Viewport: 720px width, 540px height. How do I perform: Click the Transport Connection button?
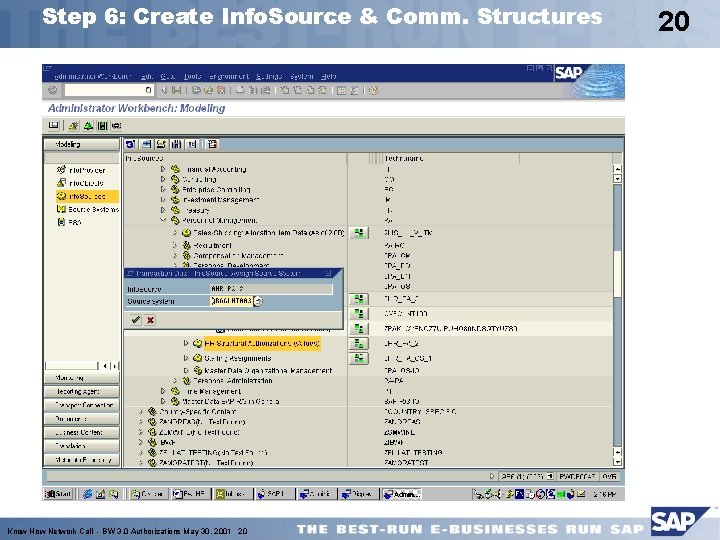(81, 405)
